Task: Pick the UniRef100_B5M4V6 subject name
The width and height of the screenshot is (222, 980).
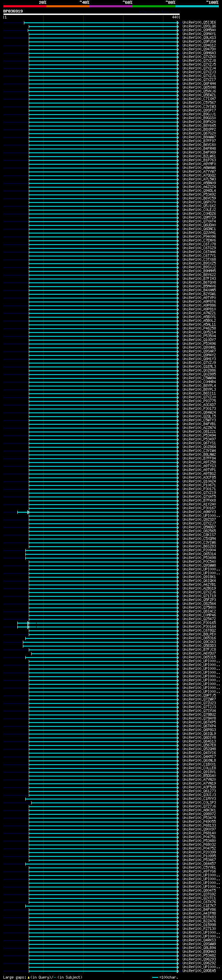Action: pyautogui.click(x=199, y=286)
